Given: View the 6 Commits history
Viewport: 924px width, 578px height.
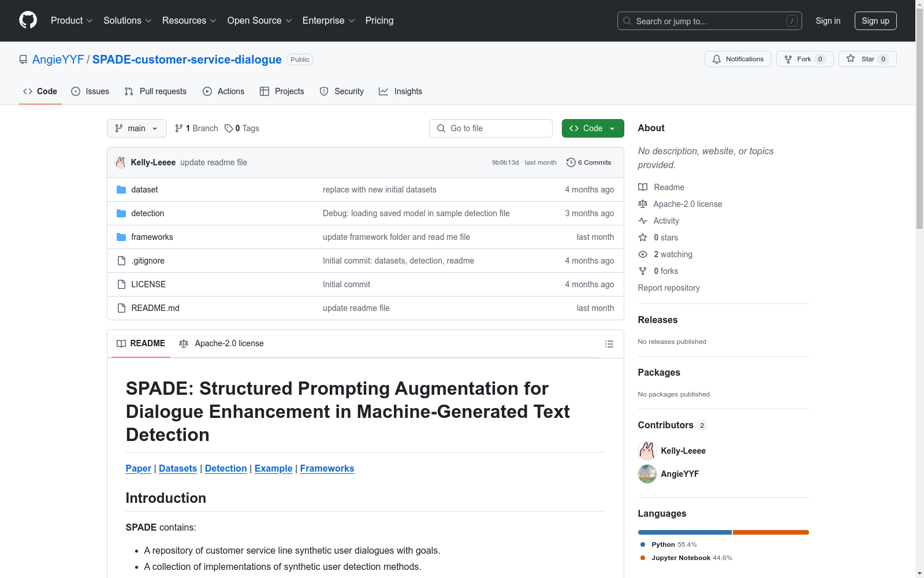Looking at the screenshot, I should tap(589, 162).
